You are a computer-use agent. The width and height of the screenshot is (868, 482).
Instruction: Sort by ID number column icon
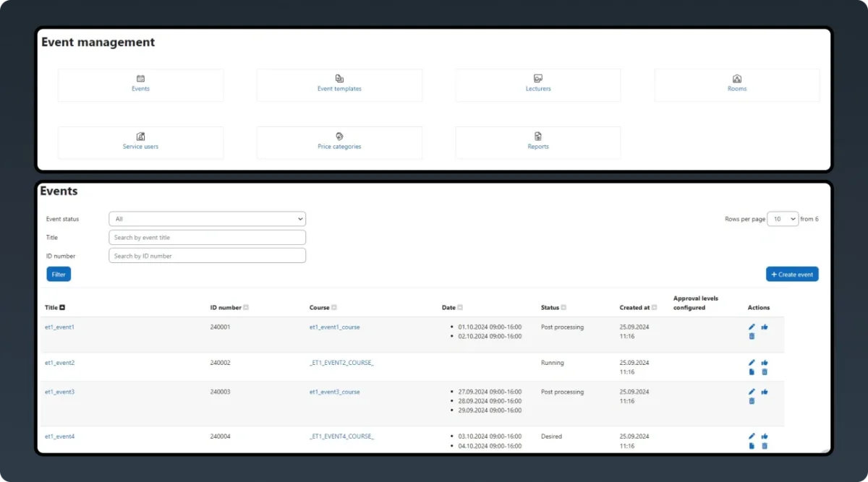[246, 308]
